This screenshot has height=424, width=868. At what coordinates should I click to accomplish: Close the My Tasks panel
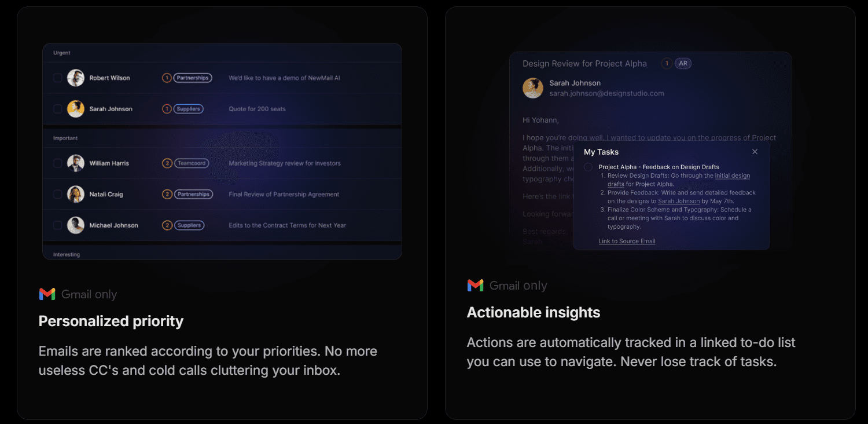tap(755, 151)
